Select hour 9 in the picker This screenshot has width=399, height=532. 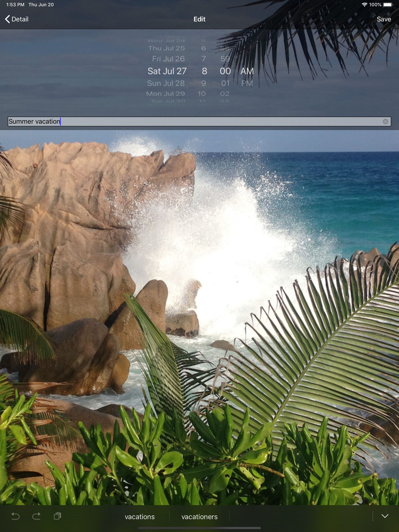(204, 83)
